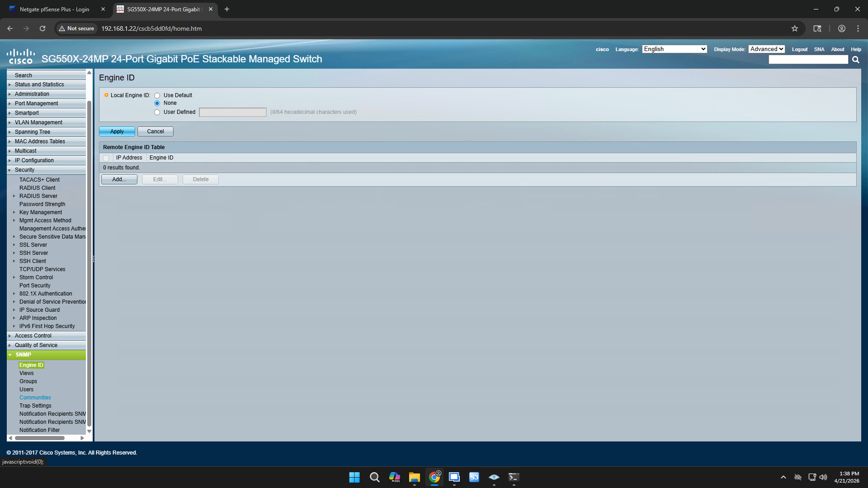Click the Not secure warning icon
This screenshot has height=488, width=868.
coord(62,28)
